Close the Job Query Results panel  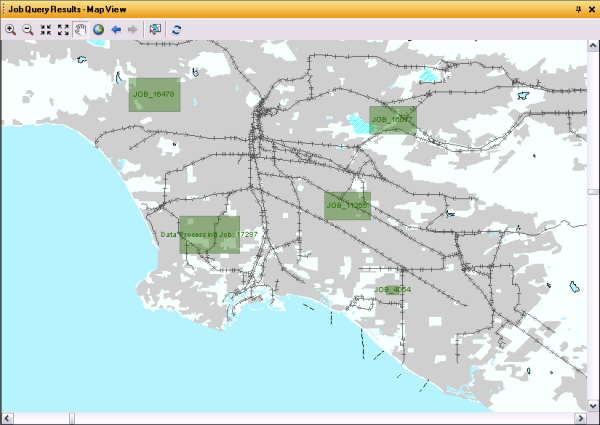tap(592, 8)
